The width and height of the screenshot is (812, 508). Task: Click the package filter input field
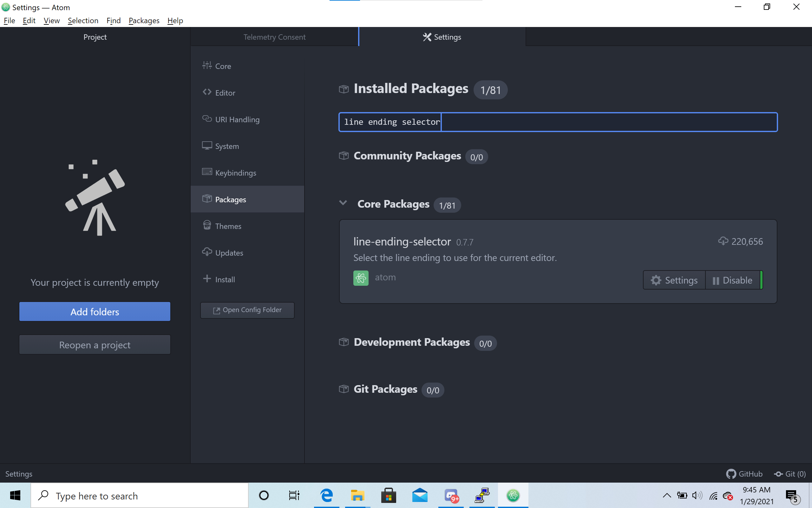558,122
